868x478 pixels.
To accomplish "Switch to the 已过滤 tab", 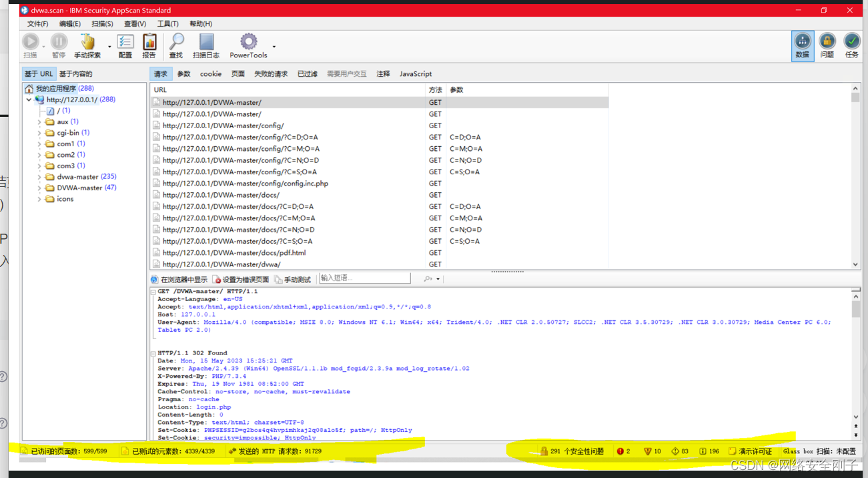I will (x=308, y=74).
